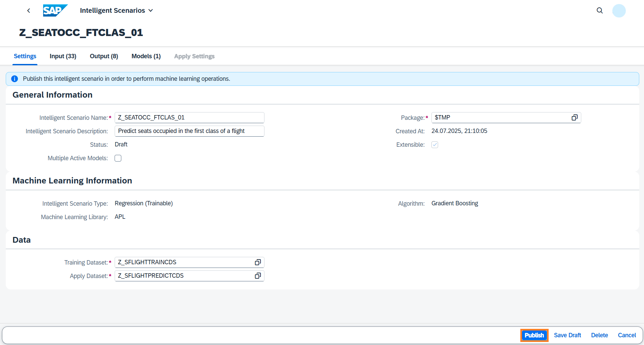Open value help for Package field

(574, 117)
